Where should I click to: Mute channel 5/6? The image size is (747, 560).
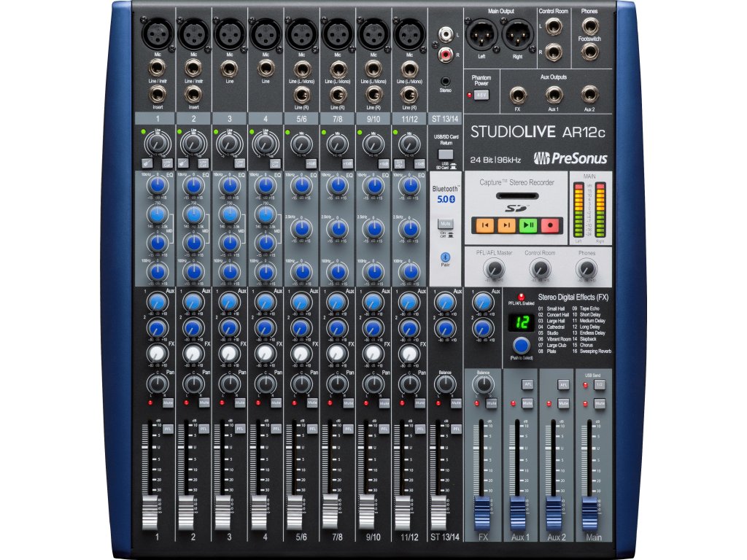coord(312,402)
